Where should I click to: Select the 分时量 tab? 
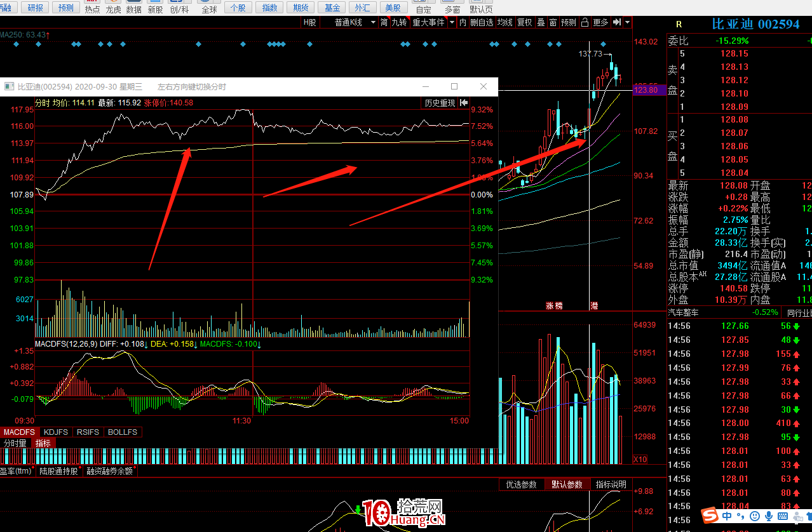(x=15, y=443)
